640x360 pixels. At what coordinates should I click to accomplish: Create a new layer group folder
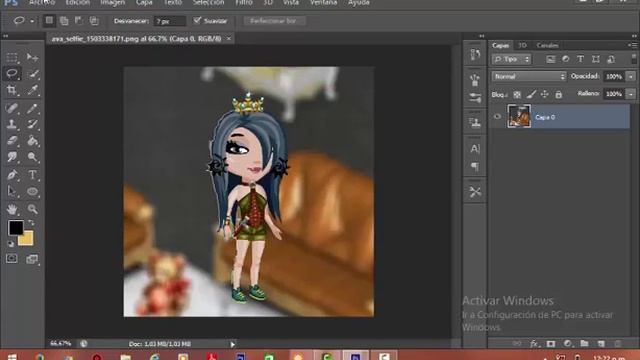pos(584,344)
